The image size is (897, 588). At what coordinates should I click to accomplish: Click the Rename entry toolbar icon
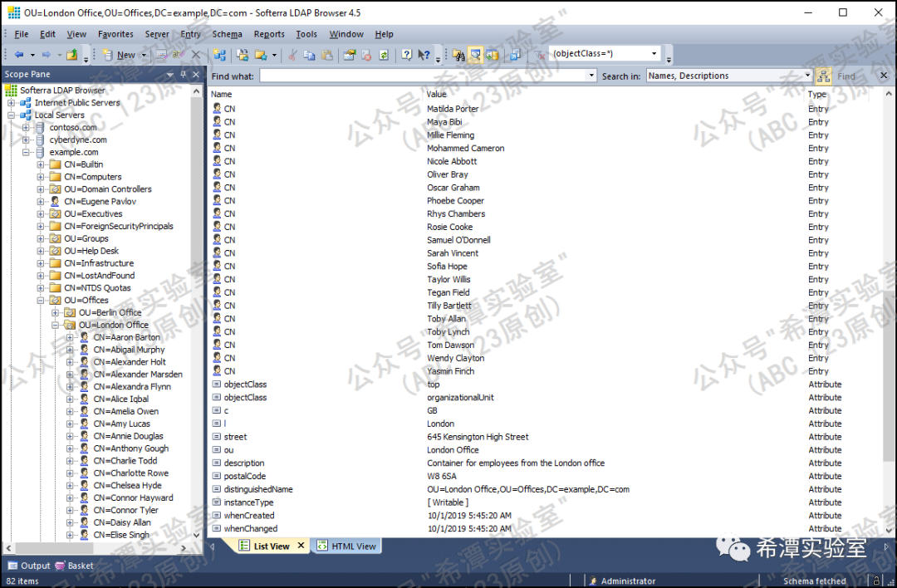click(x=179, y=55)
